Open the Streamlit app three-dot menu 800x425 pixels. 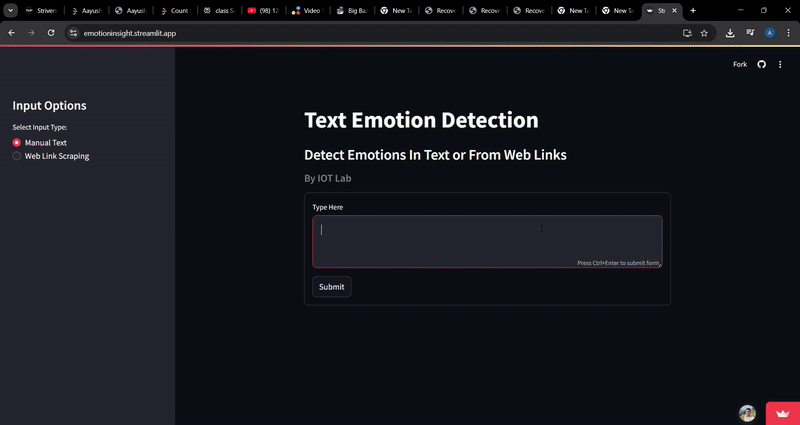(x=780, y=64)
